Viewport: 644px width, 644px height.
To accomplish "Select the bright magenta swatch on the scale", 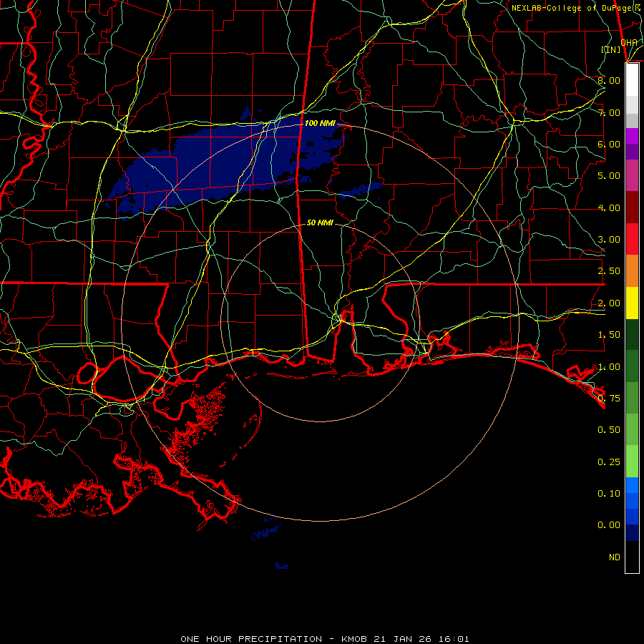I will click(x=632, y=137).
